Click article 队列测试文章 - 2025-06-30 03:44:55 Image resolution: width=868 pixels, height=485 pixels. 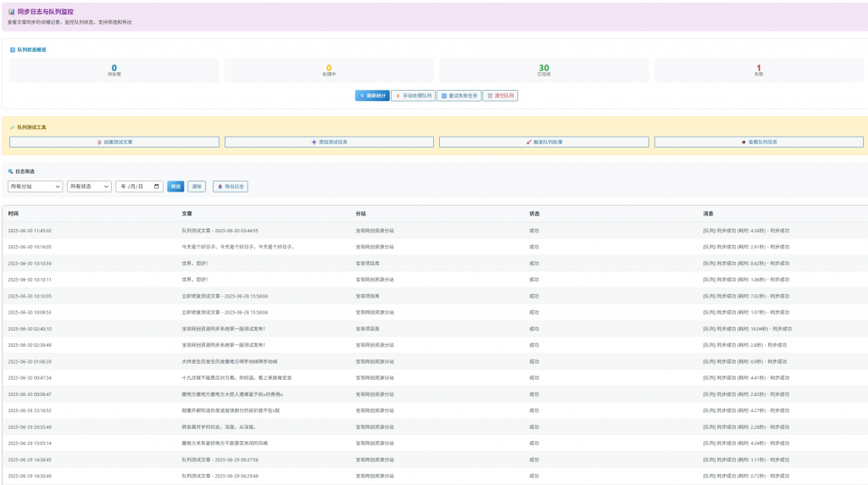coord(220,231)
